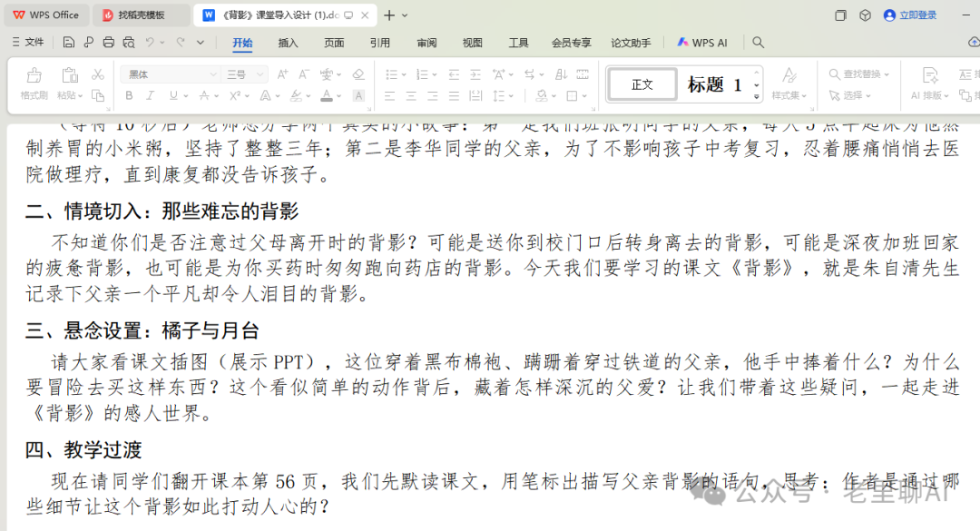The height and width of the screenshot is (531, 980).
Task: Switch to the 视图 ribbon tab
Action: pyautogui.click(x=473, y=43)
